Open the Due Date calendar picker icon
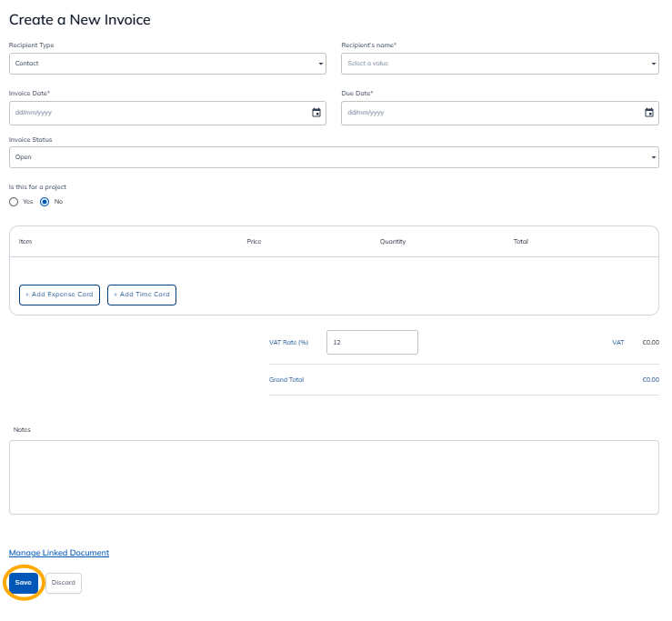The image size is (672, 621). (x=649, y=113)
